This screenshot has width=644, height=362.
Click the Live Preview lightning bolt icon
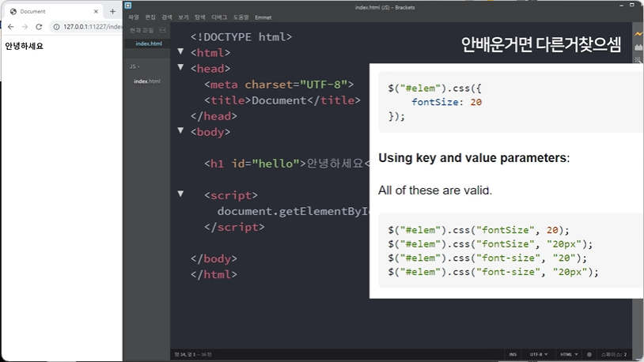(638, 34)
